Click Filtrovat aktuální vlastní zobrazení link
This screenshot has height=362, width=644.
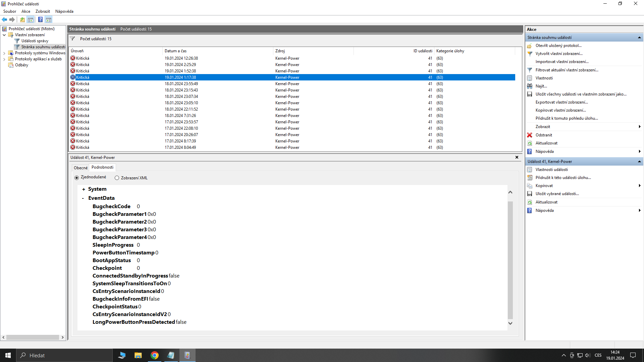[567, 70]
